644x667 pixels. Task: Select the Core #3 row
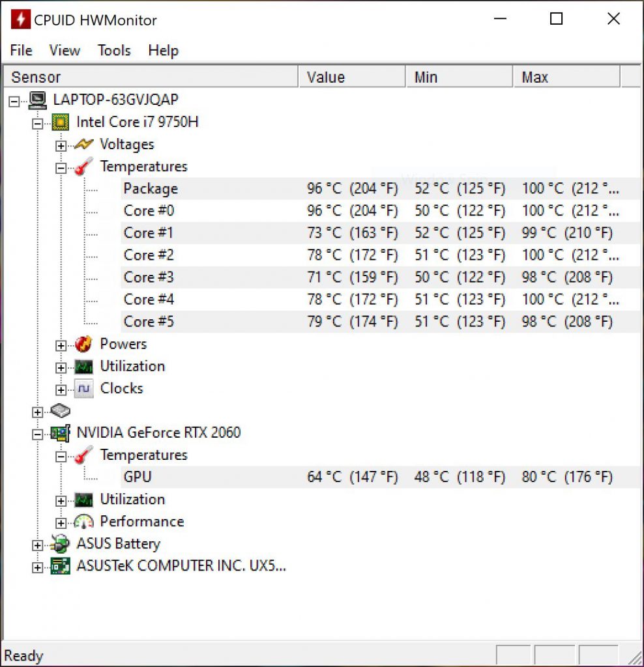coord(381,277)
